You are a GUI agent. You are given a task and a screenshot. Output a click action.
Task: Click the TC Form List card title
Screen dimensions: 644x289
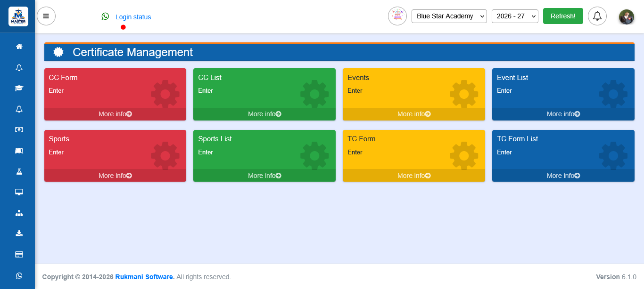click(x=518, y=139)
